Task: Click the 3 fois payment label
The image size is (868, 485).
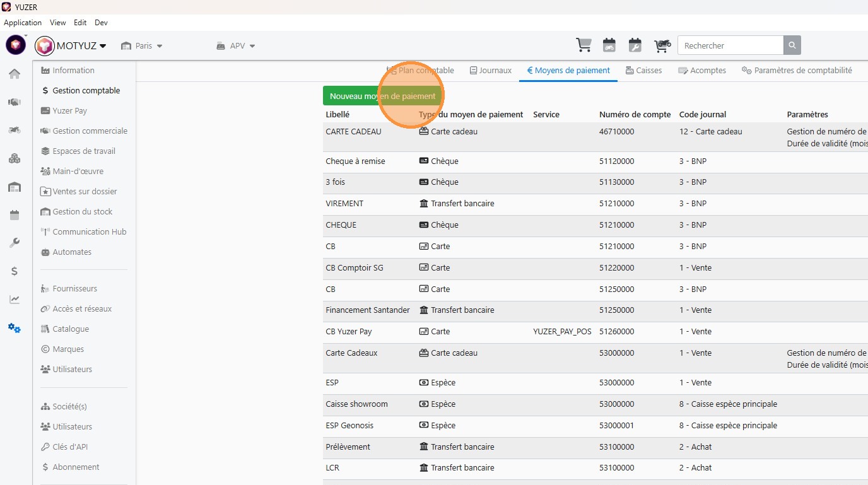Action: (x=335, y=182)
